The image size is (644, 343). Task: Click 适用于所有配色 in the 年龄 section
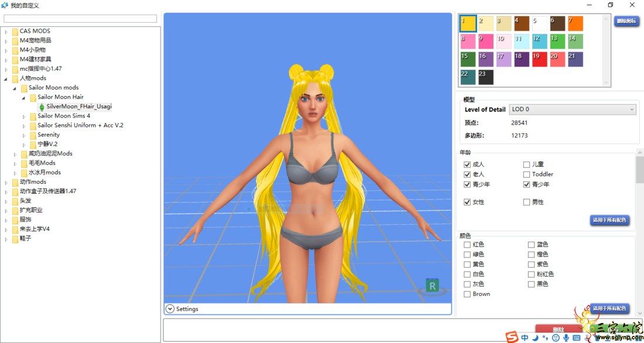tap(609, 220)
